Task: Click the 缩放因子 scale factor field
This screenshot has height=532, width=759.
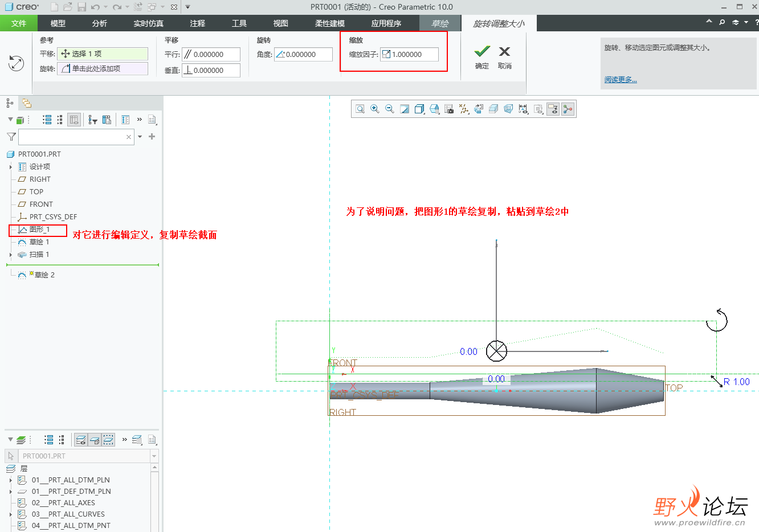Action: (410, 54)
